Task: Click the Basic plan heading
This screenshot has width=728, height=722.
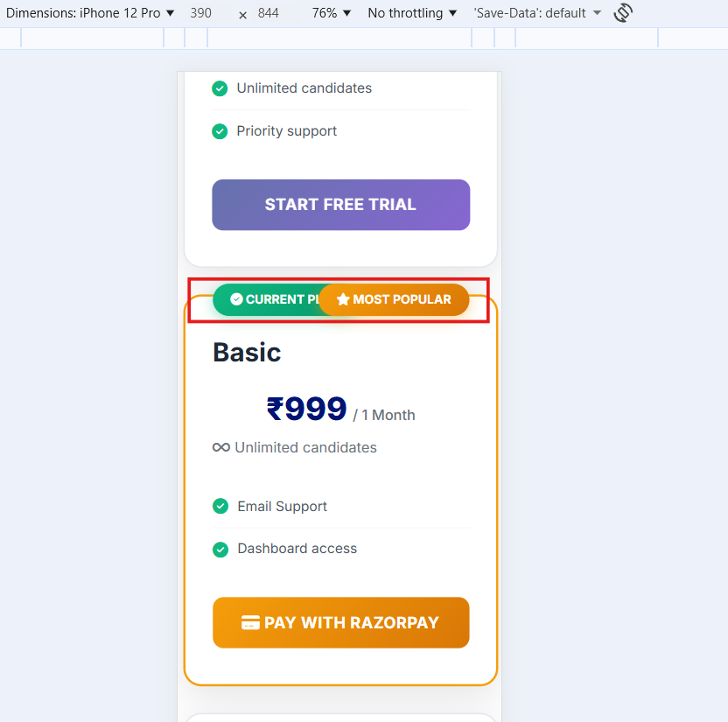Action: [x=247, y=352]
